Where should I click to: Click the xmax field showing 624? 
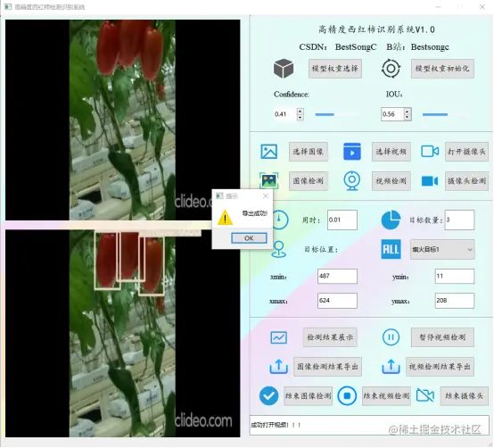pyautogui.click(x=337, y=301)
